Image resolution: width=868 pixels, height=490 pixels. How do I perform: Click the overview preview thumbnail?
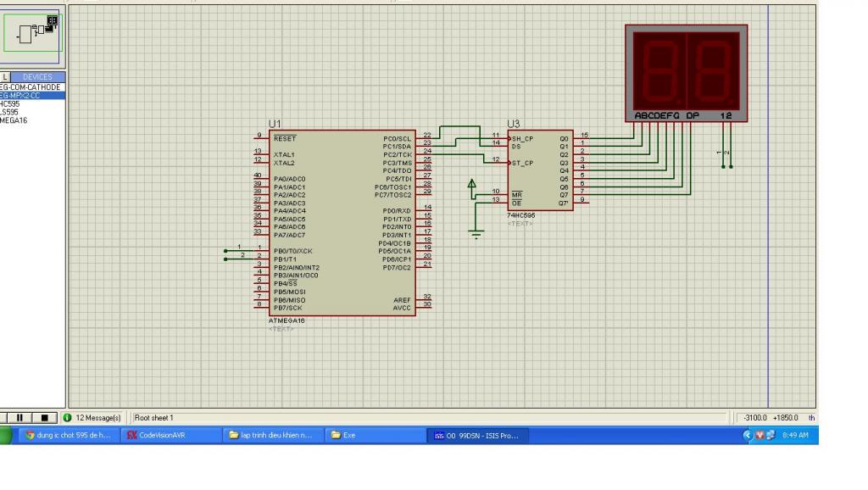[32, 34]
